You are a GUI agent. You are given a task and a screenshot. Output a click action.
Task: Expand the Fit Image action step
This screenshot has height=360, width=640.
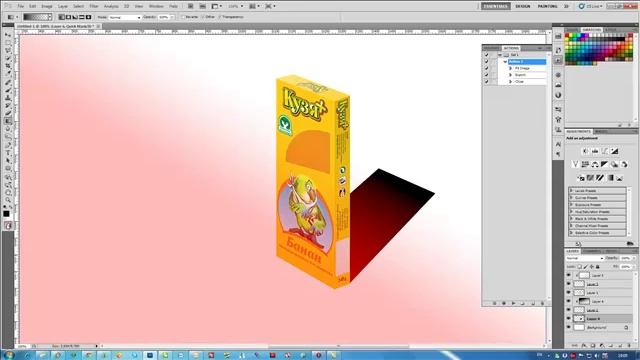tap(511, 68)
